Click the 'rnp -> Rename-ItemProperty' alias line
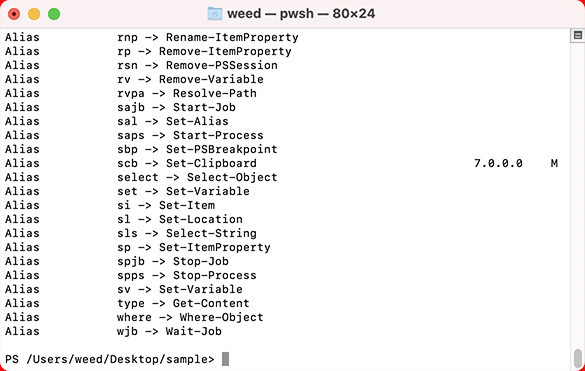585x371 pixels. click(208, 37)
